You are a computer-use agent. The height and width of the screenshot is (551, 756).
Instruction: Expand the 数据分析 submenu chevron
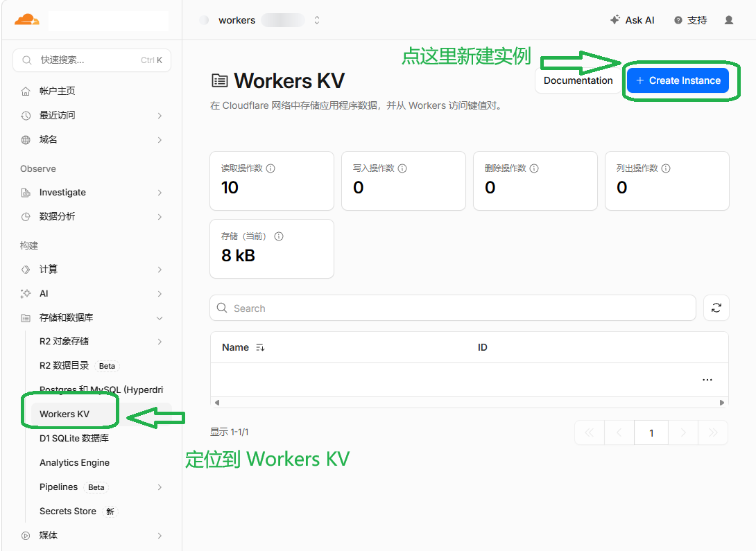(x=160, y=217)
